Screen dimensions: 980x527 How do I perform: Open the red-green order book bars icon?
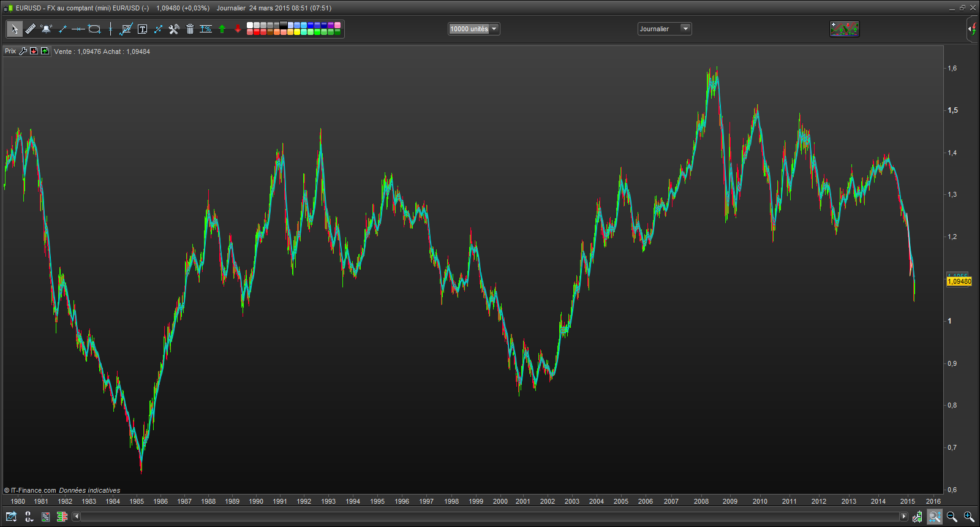[62, 517]
